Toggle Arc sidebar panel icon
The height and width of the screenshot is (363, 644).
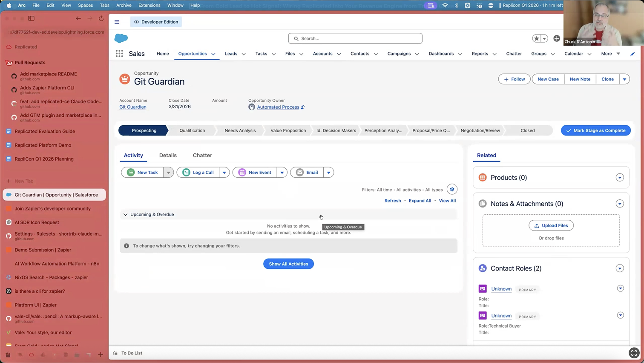[x=31, y=18]
